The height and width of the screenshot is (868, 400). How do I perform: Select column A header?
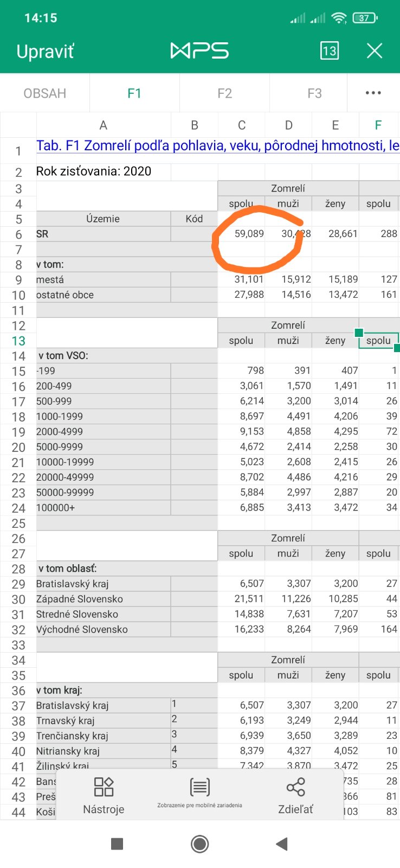tap(103, 125)
